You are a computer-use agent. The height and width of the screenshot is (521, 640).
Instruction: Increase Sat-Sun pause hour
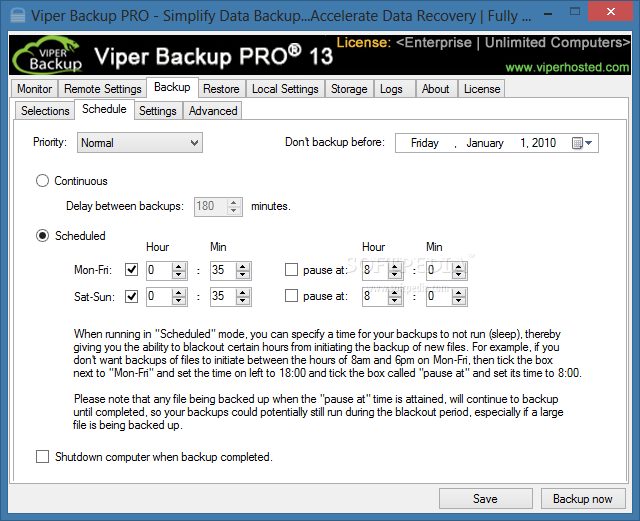[x=394, y=292]
